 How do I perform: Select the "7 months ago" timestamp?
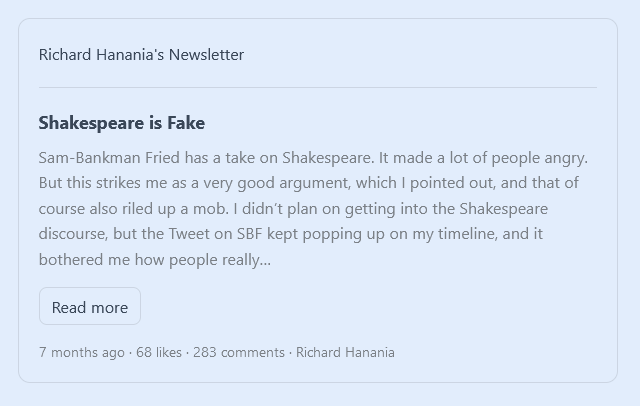tap(82, 352)
